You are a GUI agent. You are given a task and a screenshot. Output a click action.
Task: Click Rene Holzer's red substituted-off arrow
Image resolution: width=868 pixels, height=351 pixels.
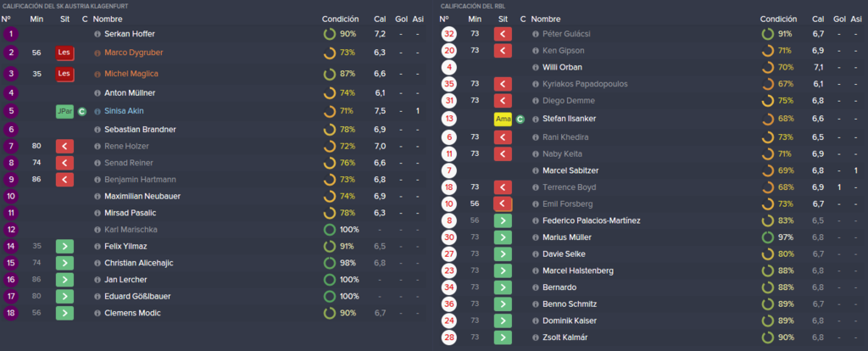(64, 146)
